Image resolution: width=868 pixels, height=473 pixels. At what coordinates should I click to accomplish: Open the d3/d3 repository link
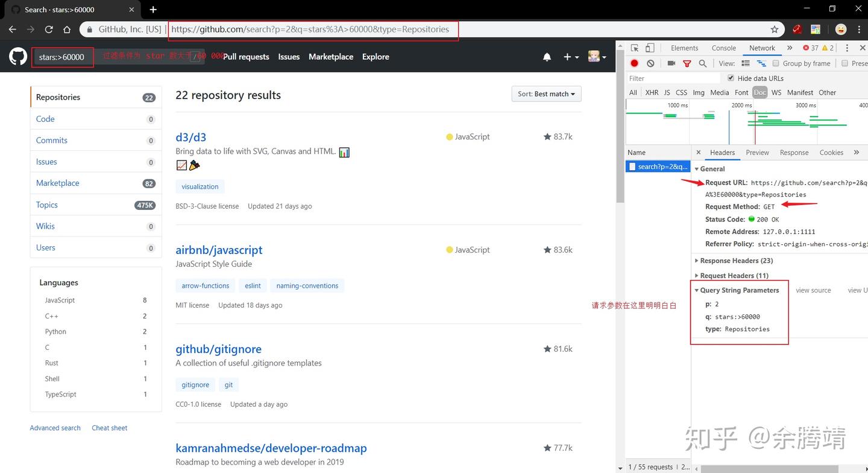point(191,137)
